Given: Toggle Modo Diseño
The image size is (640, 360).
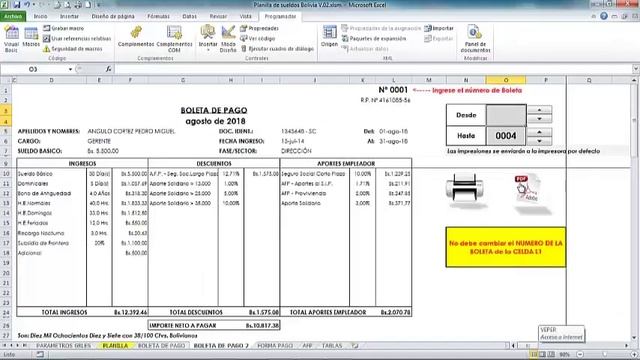Looking at the screenshot, I should (x=228, y=39).
